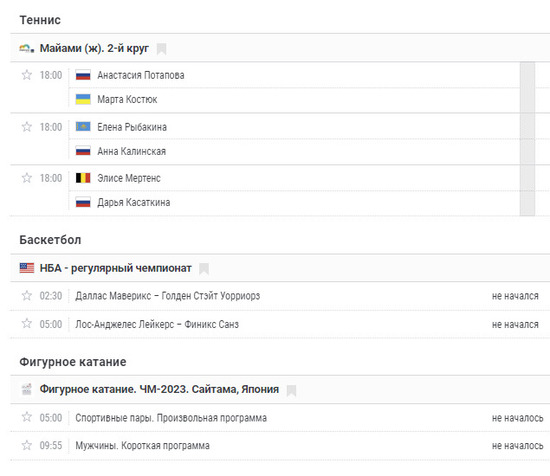Screen dimensions: 550x476
Task: Select player Дарья Касаткина
Action: click(x=134, y=202)
